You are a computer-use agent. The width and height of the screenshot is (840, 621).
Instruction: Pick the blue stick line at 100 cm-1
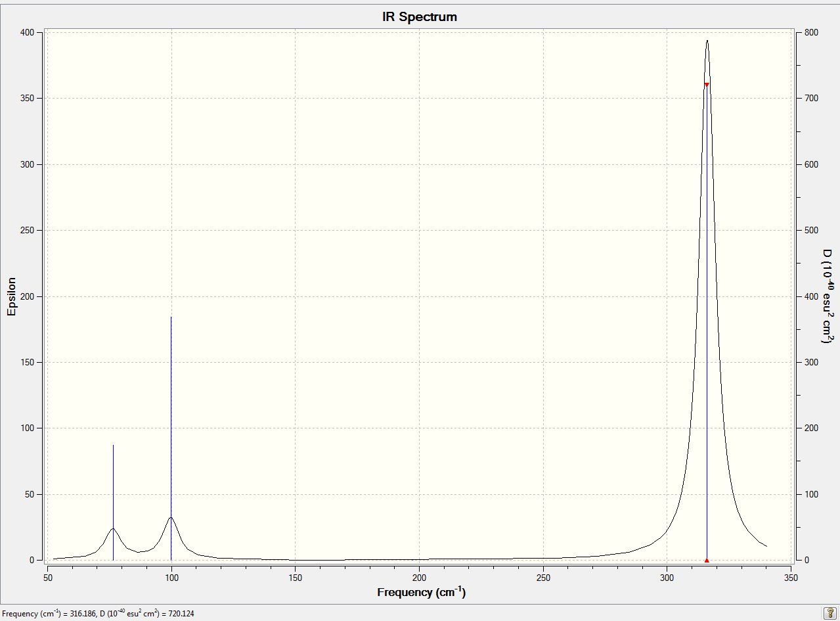click(171, 438)
